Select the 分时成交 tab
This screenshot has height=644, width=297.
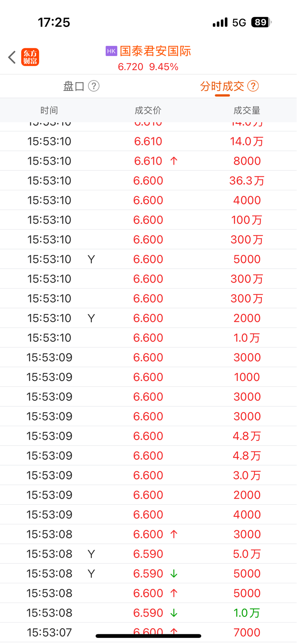coord(222,86)
